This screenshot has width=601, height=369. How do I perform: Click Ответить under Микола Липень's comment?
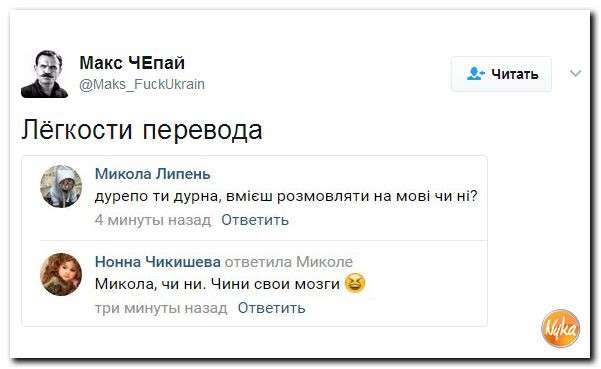pyautogui.click(x=255, y=220)
